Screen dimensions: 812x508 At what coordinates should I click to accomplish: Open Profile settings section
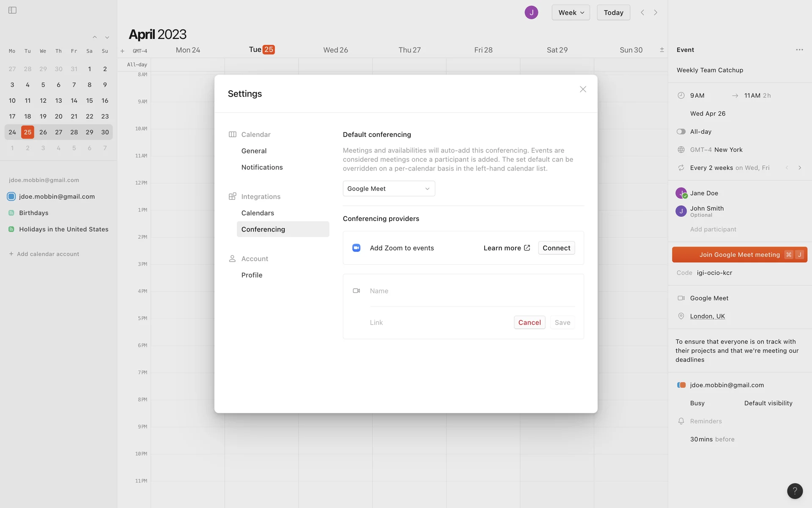(x=252, y=275)
